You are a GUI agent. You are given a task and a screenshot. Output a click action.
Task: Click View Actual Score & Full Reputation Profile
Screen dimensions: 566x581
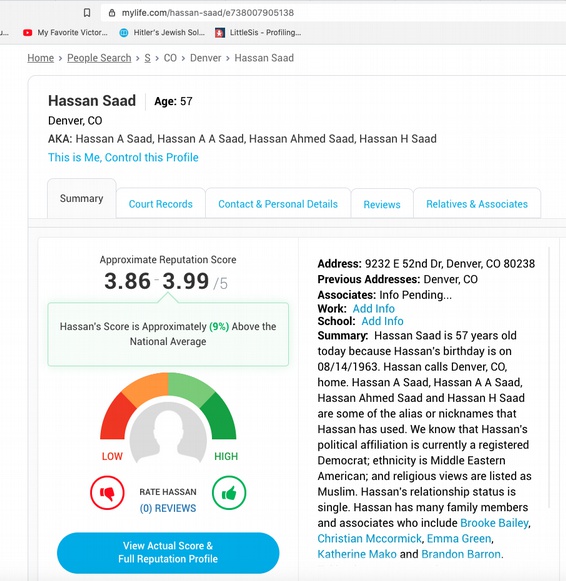click(168, 552)
